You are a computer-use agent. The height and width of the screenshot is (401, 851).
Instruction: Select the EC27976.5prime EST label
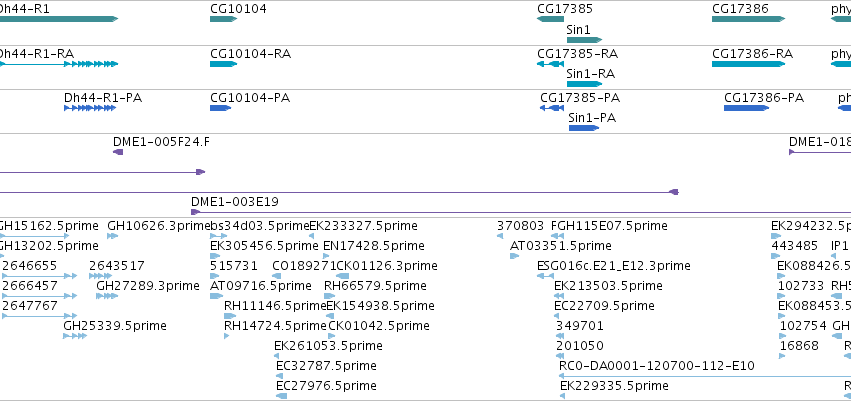[x=326, y=386]
